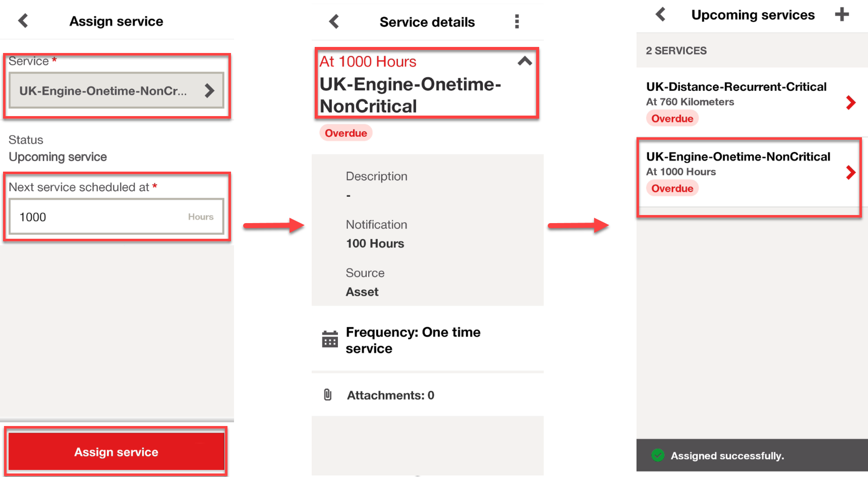Collapse the At 1000 Hours details chevron
Viewport: 868px width, 477px height.
[525, 61]
